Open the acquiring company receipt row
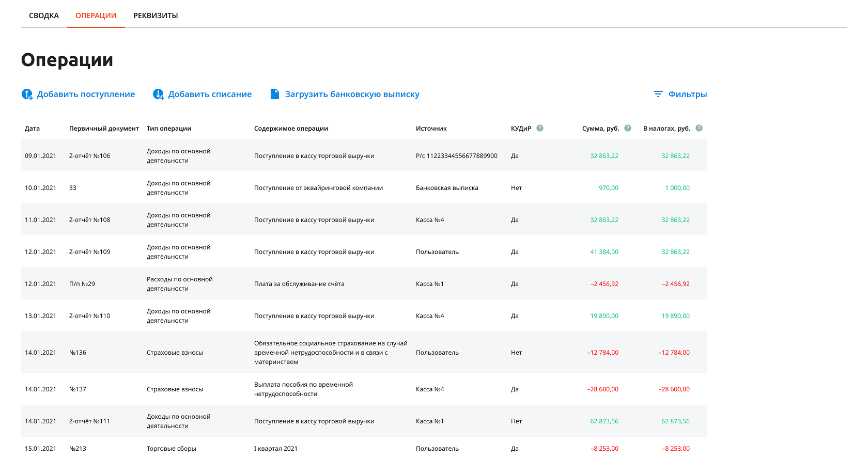This screenshot has width=868, height=460. click(x=318, y=188)
